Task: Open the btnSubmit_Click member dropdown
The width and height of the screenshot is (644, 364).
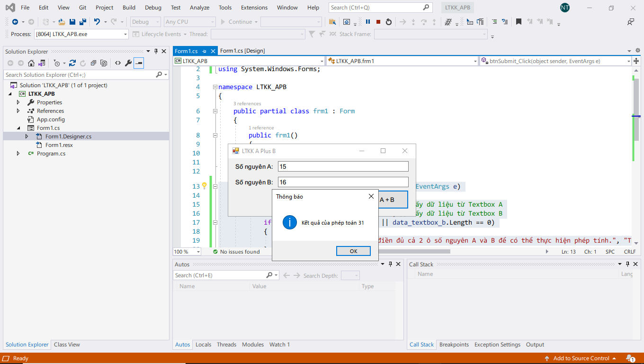Action: 629,61
